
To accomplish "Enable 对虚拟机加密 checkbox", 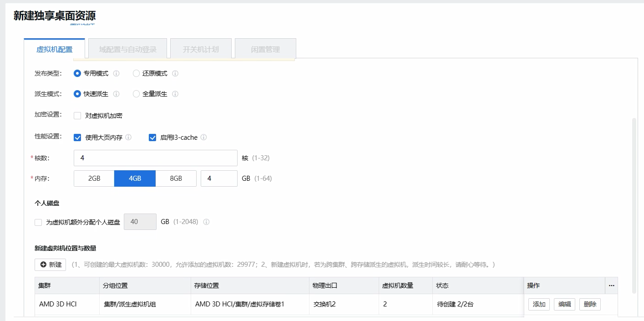I will tap(77, 116).
